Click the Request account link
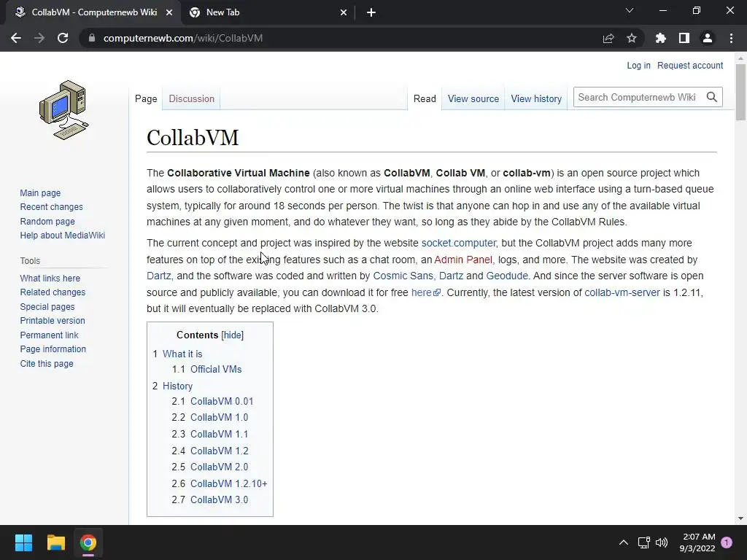 pyautogui.click(x=690, y=65)
